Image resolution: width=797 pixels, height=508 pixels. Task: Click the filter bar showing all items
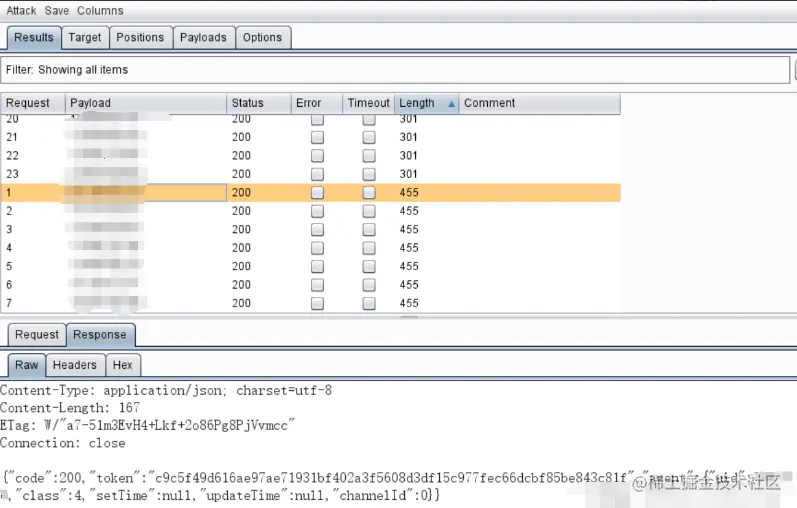pyautogui.click(x=395, y=70)
